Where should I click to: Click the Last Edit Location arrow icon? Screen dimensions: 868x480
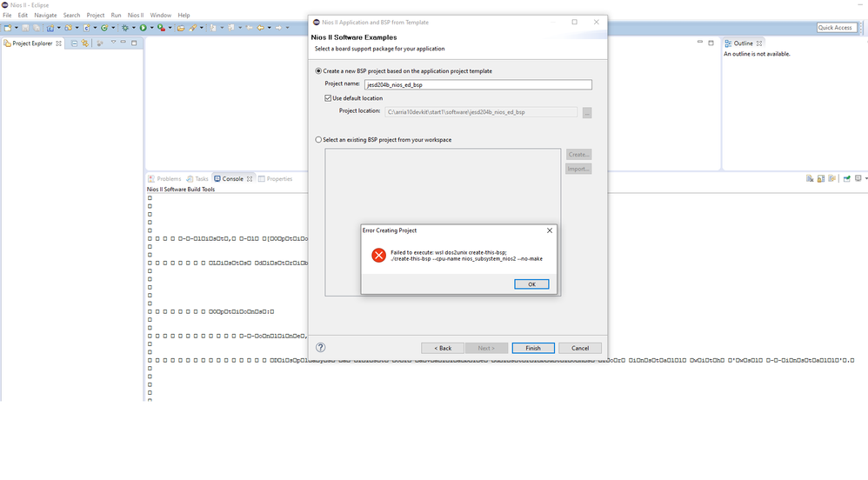click(249, 28)
